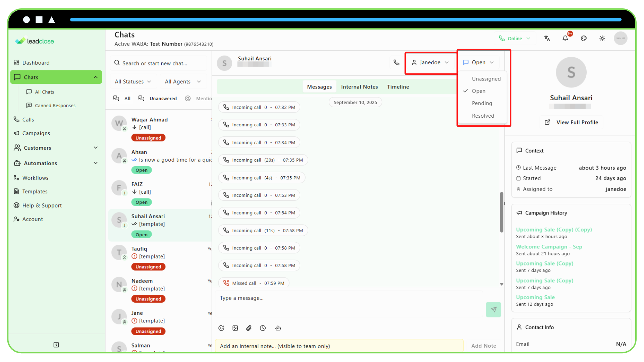Click the language translate icon

coord(547,38)
